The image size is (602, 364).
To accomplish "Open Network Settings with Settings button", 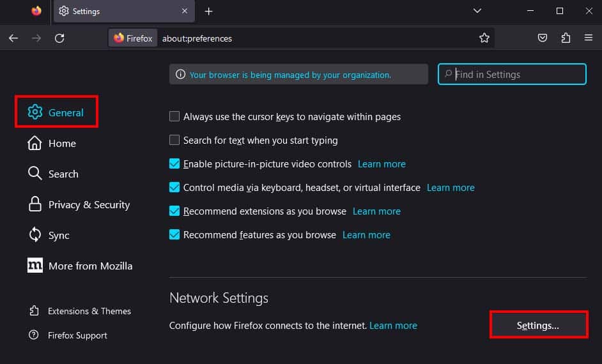I will click(539, 325).
